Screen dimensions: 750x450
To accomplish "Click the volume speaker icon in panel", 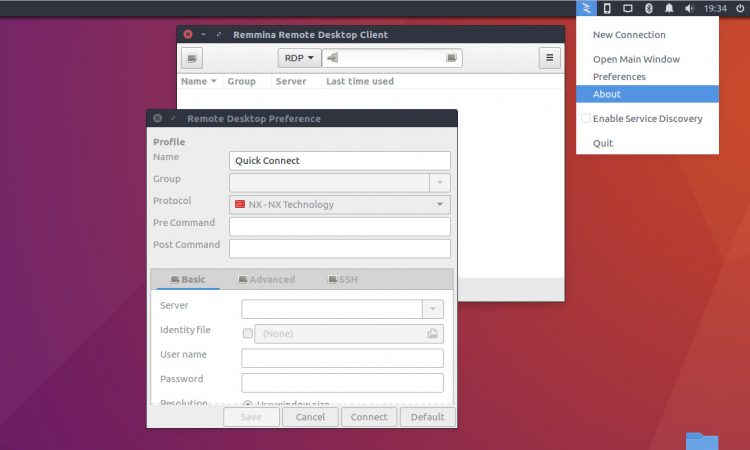I will click(689, 8).
